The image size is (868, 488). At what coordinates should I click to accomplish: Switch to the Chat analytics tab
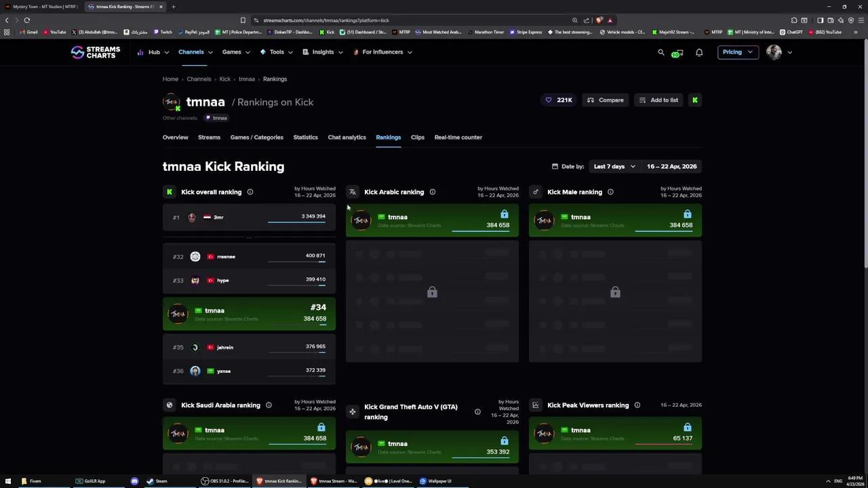[347, 138]
